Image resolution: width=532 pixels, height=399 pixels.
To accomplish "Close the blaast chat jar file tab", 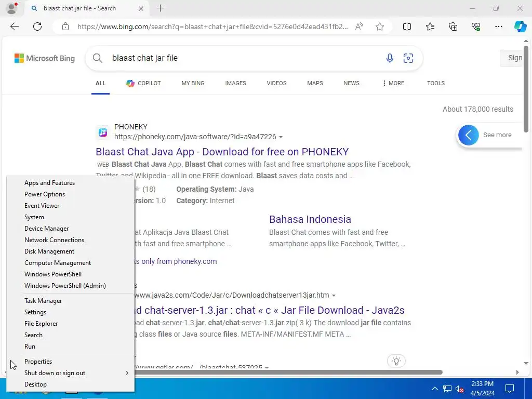I will click(x=141, y=8).
